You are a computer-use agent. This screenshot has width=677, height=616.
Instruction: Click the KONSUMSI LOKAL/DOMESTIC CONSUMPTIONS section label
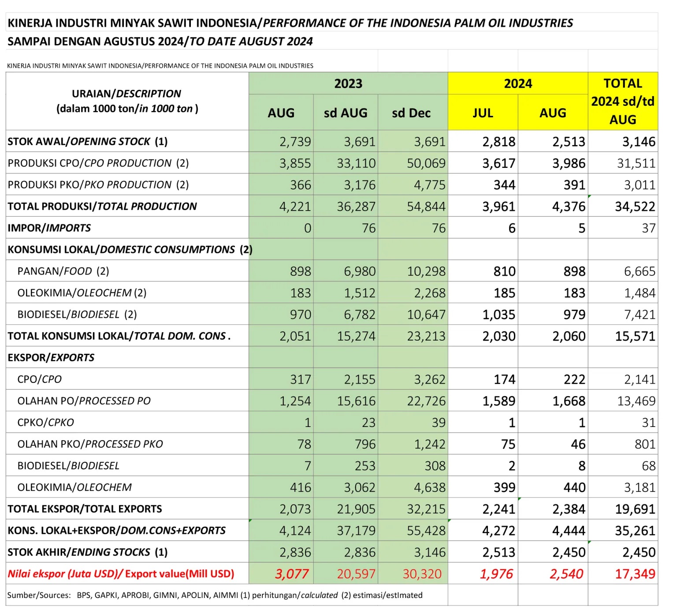pyautogui.click(x=130, y=249)
